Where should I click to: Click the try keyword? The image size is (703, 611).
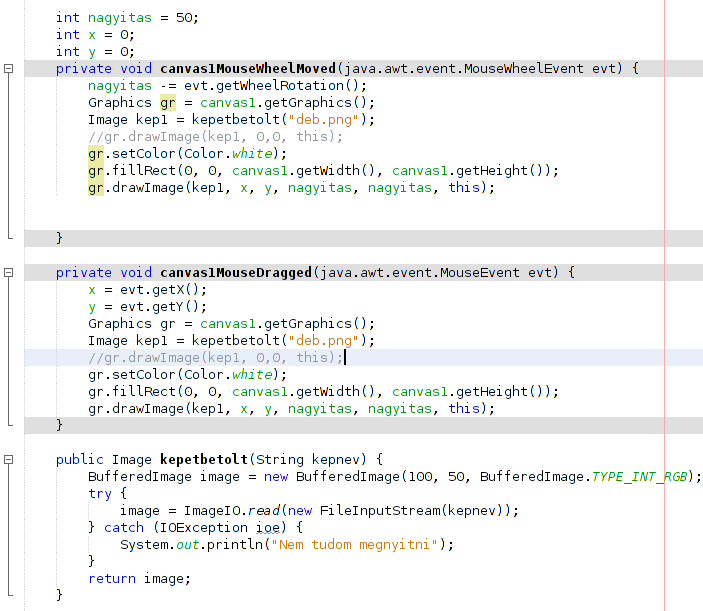click(100, 493)
